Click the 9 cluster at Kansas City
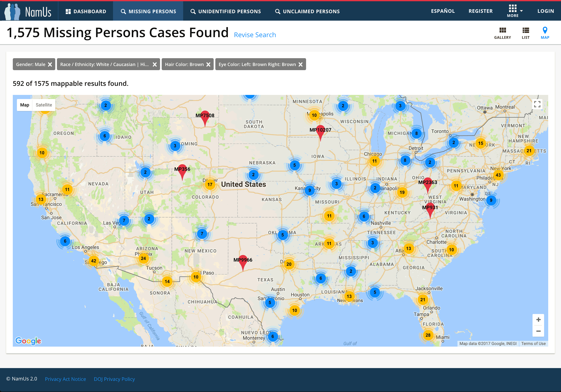Image resolution: width=561 pixels, height=392 pixels. (310, 190)
